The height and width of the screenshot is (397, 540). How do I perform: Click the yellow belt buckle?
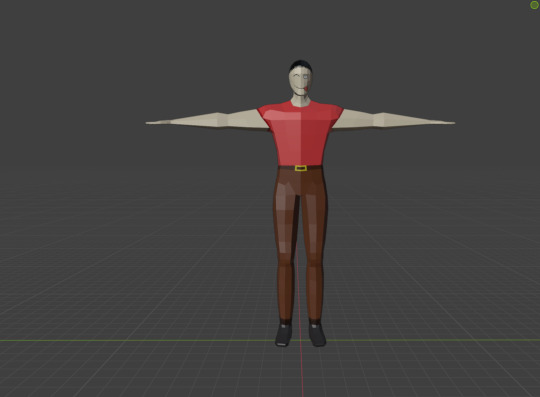tap(301, 168)
